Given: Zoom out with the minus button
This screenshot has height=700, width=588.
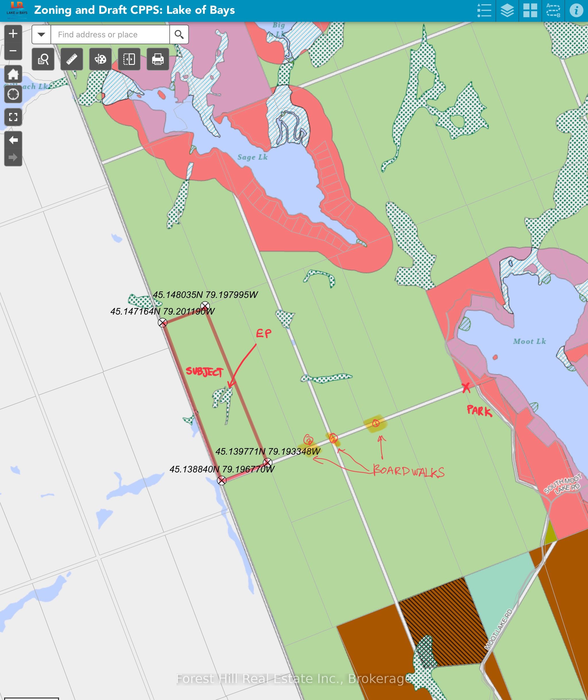Looking at the screenshot, I should pos(13,51).
